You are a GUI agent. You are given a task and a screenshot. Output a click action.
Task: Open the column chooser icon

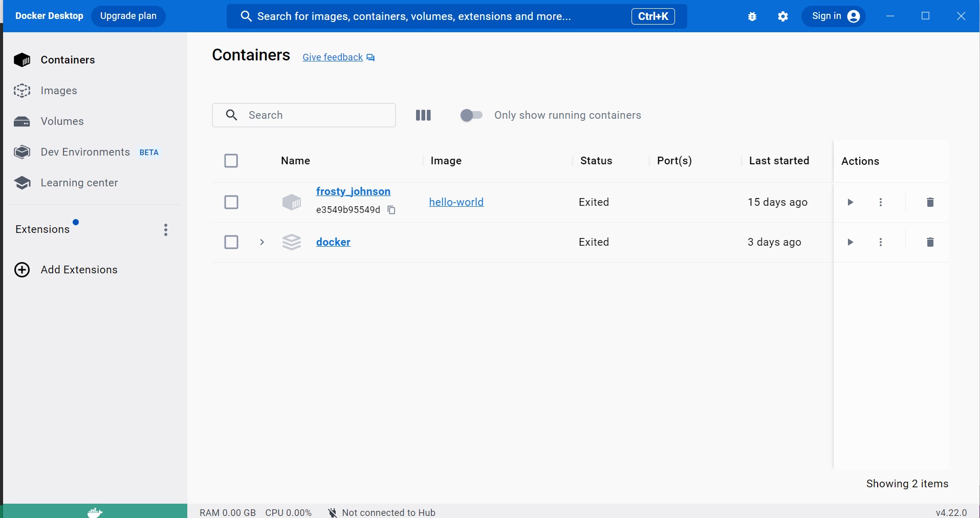(x=423, y=115)
